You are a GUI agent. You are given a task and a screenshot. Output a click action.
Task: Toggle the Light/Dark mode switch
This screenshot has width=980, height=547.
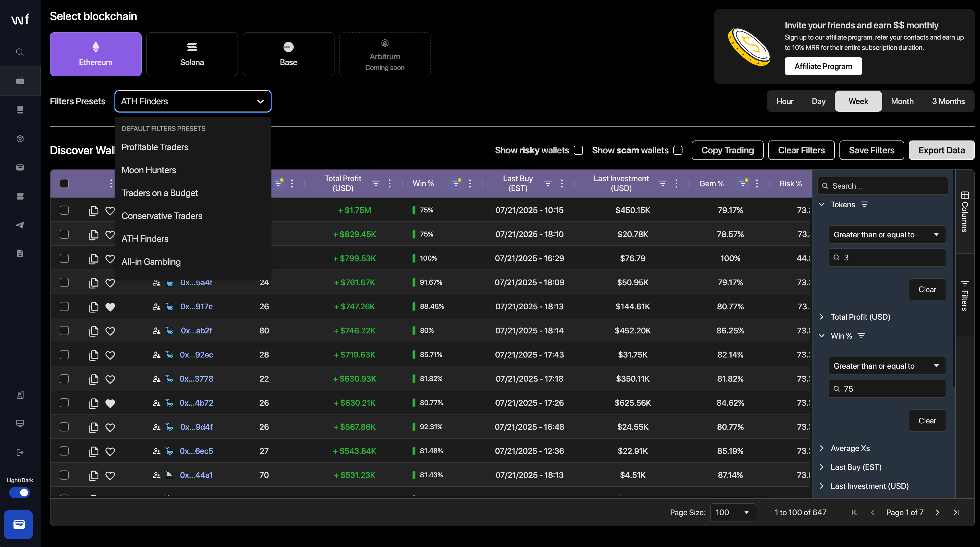coord(20,493)
